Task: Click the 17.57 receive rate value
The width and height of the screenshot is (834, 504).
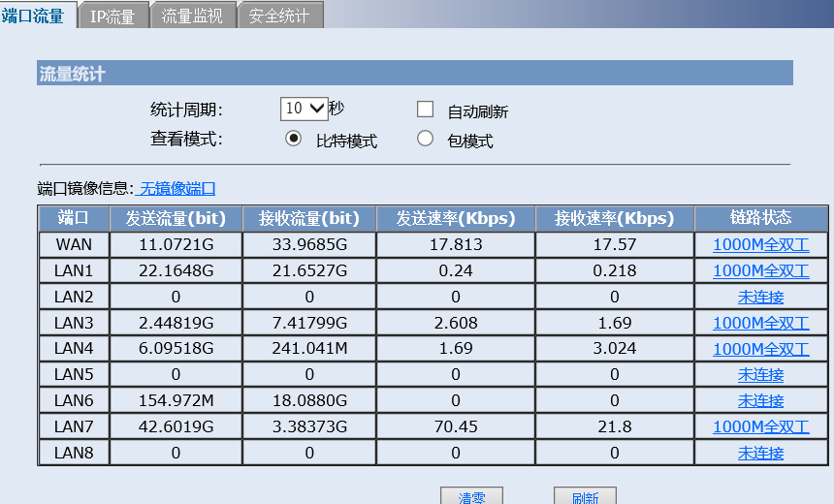Action: [614, 244]
